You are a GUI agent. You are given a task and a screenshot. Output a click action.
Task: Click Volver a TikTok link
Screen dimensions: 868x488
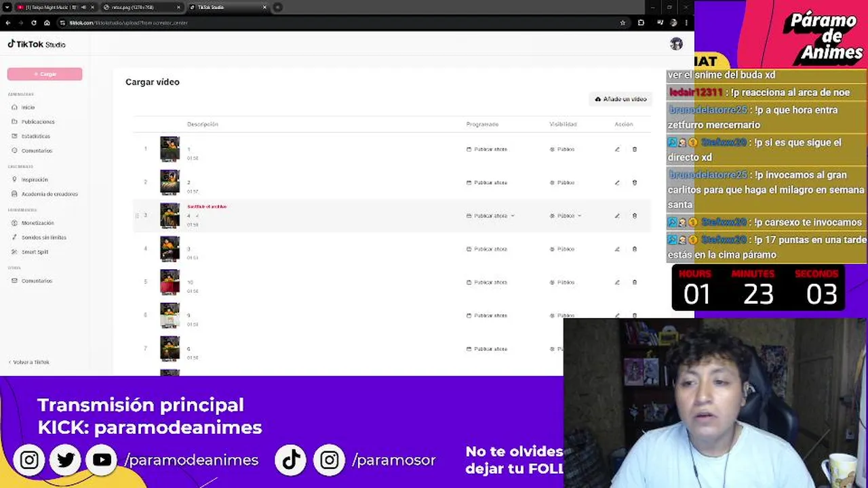pyautogui.click(x=28, y=362)
